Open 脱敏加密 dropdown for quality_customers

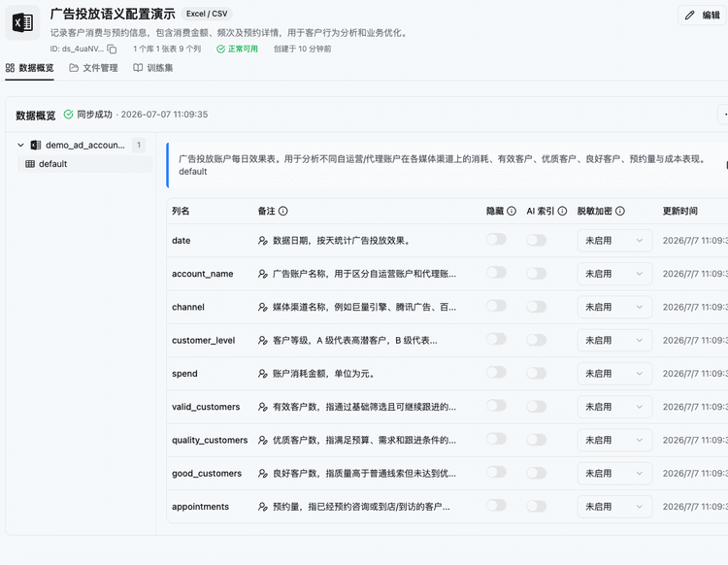coord(614,440)
